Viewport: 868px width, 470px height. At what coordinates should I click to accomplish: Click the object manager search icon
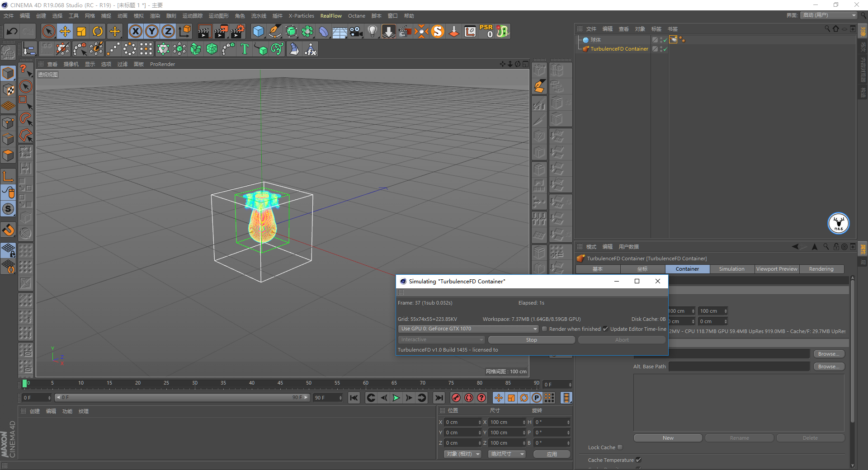pyautogui.click(x=827, y=28)
